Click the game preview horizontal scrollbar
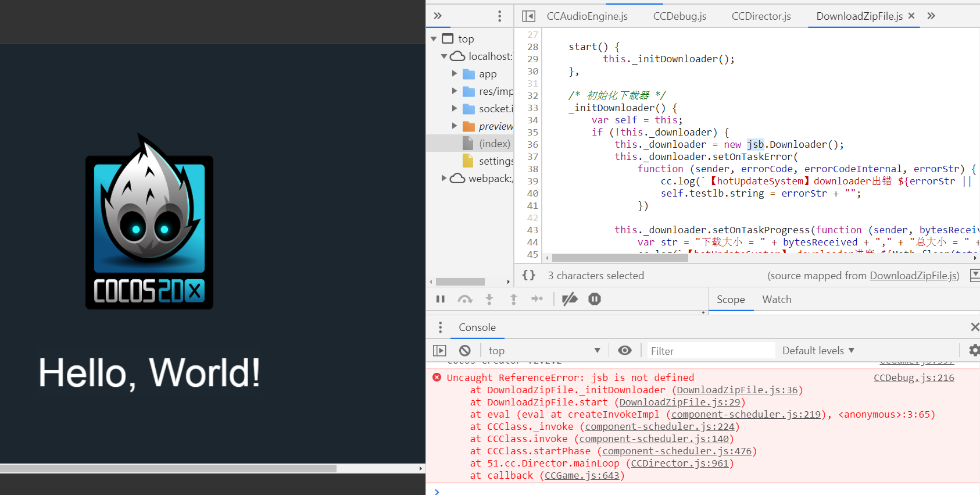 168,468
